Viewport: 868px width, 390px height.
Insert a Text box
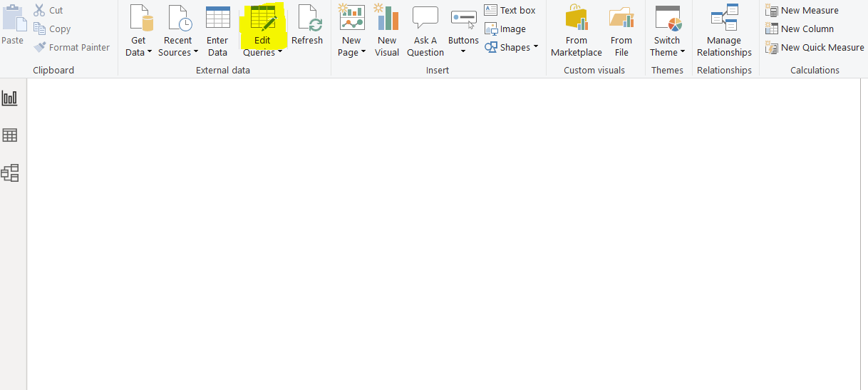click(510, 10)
